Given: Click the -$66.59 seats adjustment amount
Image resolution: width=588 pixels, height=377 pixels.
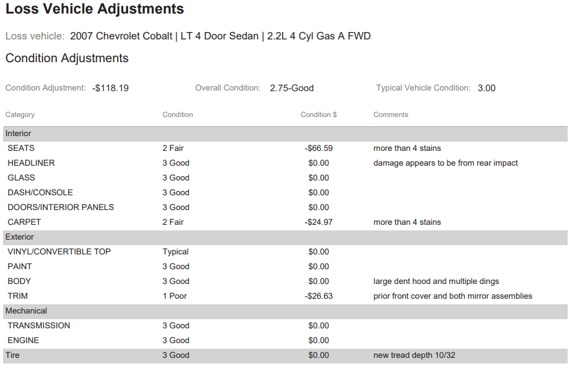Looking at the screenshot, I should coord(318,148).
